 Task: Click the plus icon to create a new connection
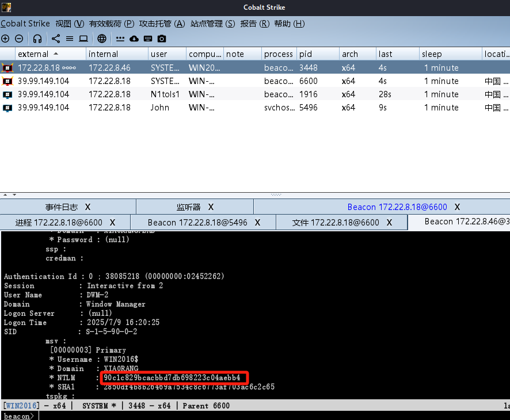(5, 39)
